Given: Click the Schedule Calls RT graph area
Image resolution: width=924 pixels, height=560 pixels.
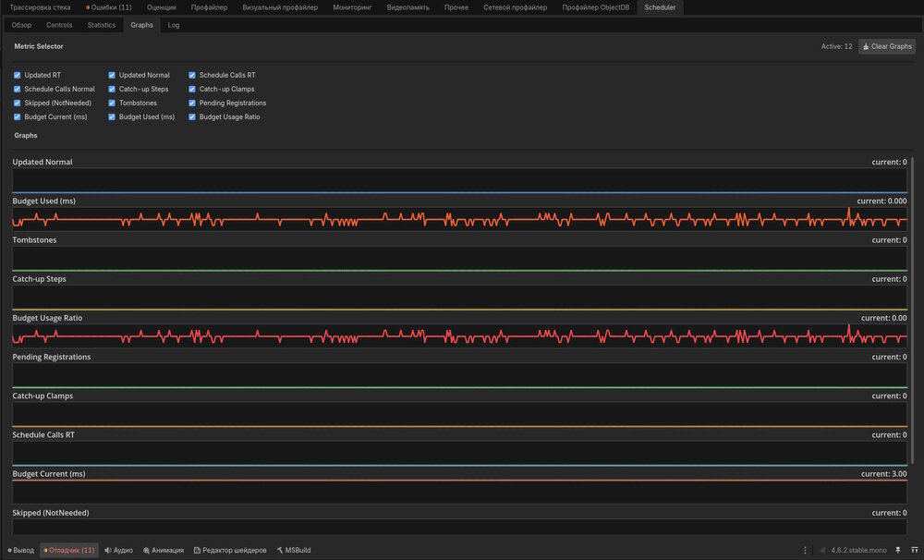Looking at the screenshot, I should pyautogui.click(x=459, y=453).
